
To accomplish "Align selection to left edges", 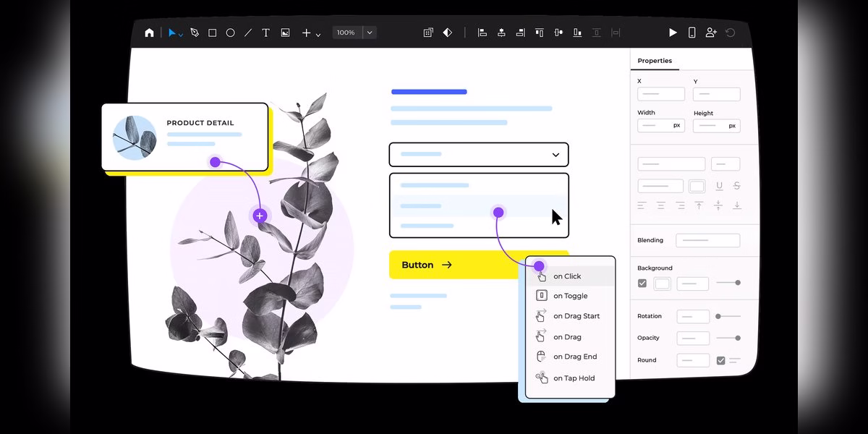I will pos(482,33).
